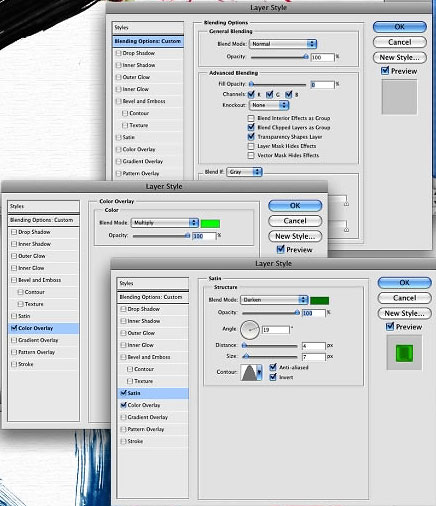Toggle Anti-aliased in Satin settings
The height and width of the screenshot is (506, 436).
coord(273,367)
